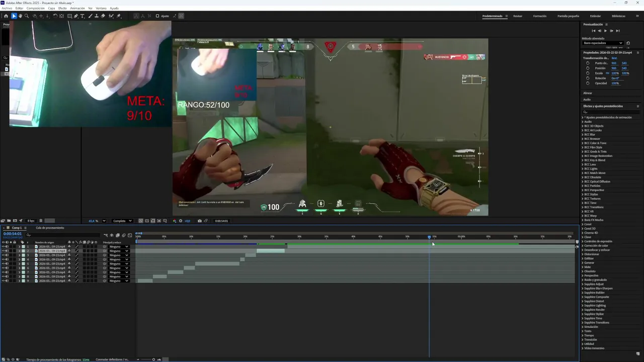Click the timeline timecode 0:00:54:01
Image resolution: width=644 pixels, height=362 pixels.
pyautogui.click(x=13, y=234)
